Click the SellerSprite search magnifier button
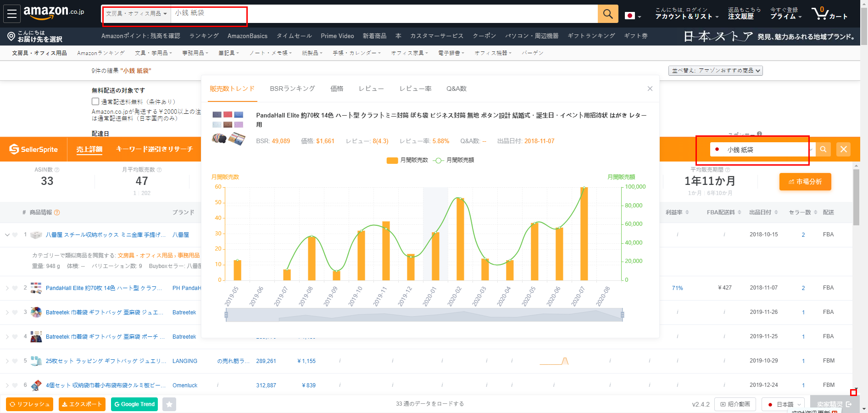 (x=823, y=149)
